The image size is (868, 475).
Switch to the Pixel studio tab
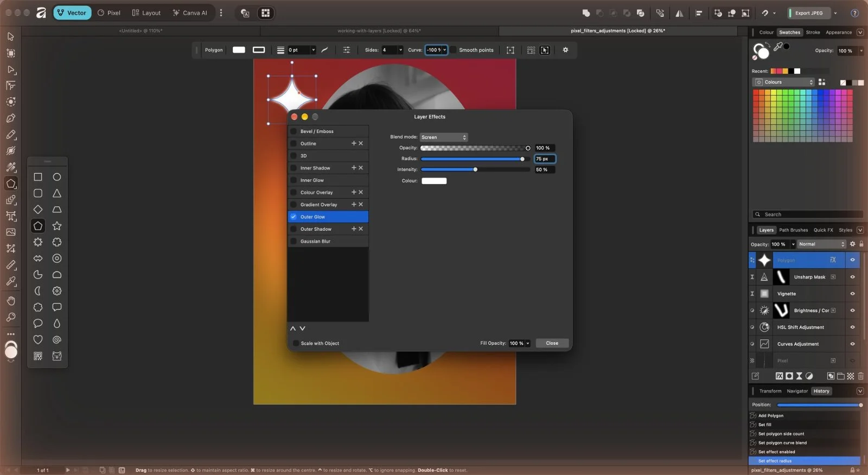pos(108,13)
